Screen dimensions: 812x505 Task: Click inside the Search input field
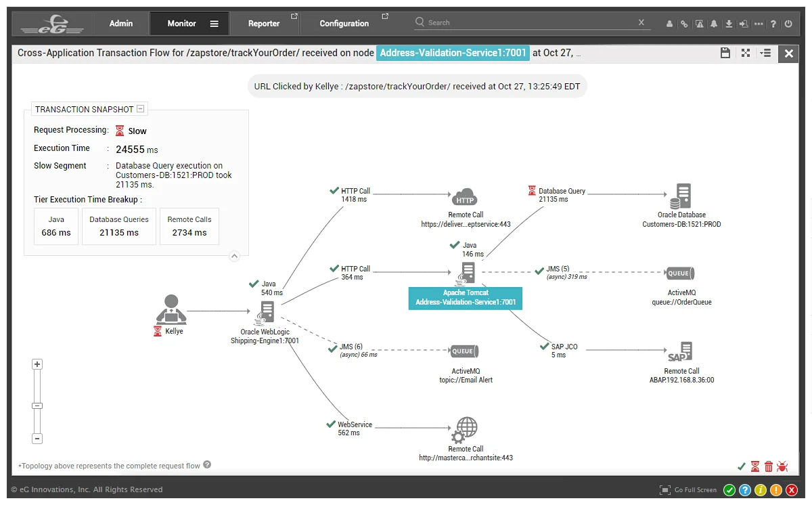point(531,22)
